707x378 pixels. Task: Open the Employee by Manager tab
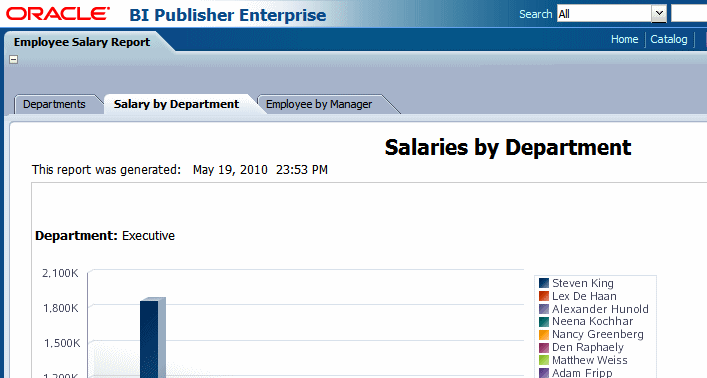[319, 104]
